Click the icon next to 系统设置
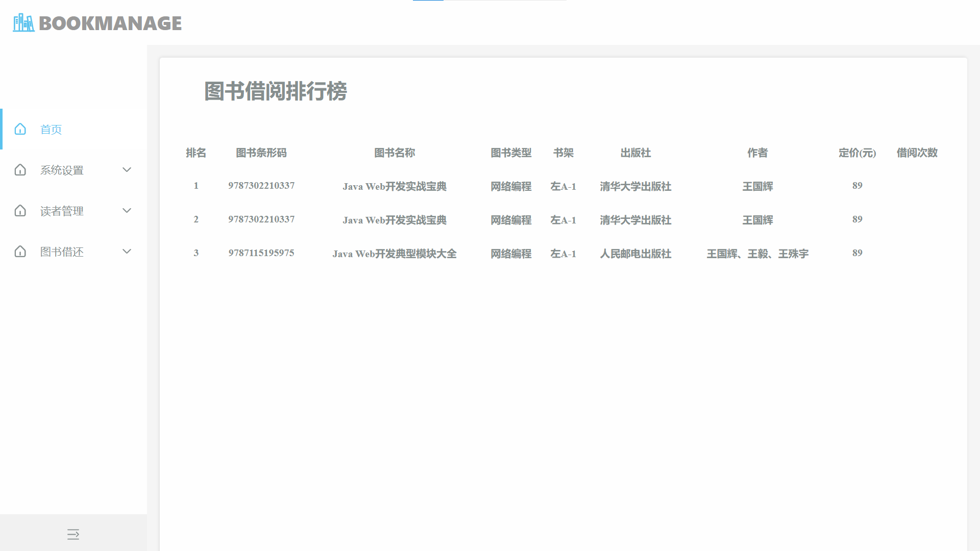Image resolution: width=980 pixels, height=551 pixels. (x=20, y=170)
